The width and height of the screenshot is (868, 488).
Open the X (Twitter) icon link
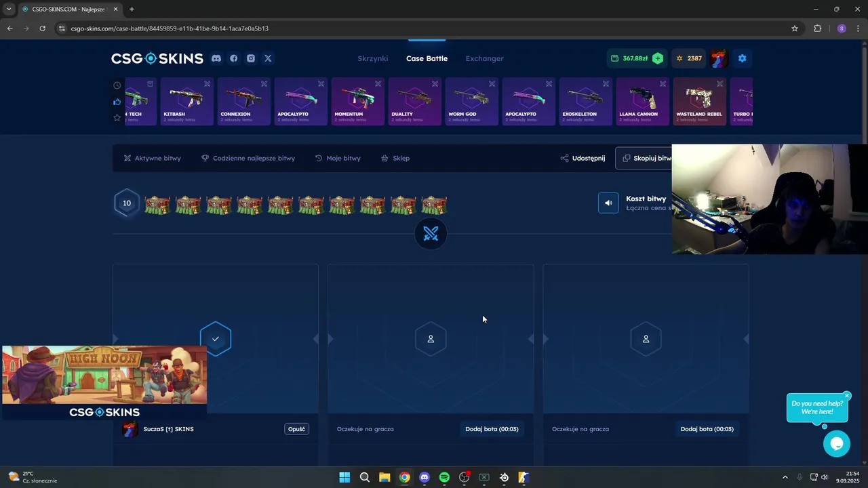[x=268, y=58]
